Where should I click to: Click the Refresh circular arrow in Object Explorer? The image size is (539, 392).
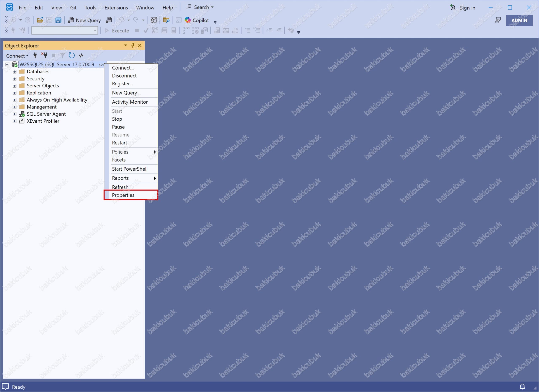pos(72,56)
